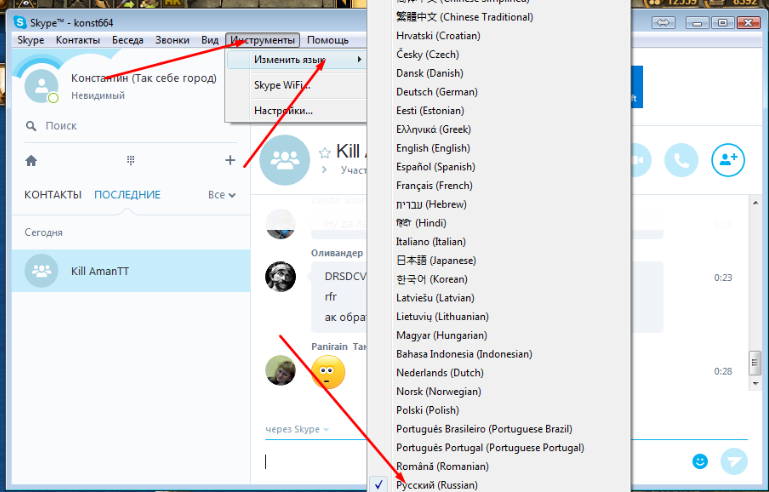Start a voice call with the phone icon
This screenshot has height=492, width=769.
click(x=681, y=160)
